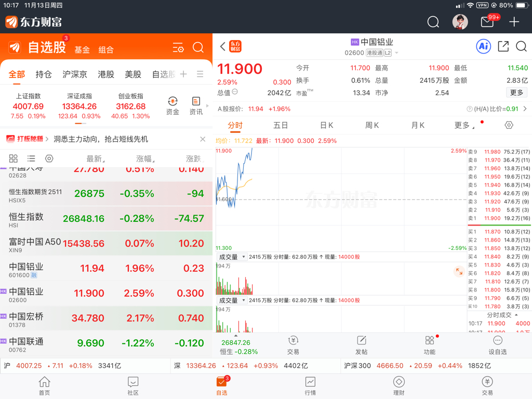
Task: Open first 成交量 indicator dropdown
Action: point(231,257)
